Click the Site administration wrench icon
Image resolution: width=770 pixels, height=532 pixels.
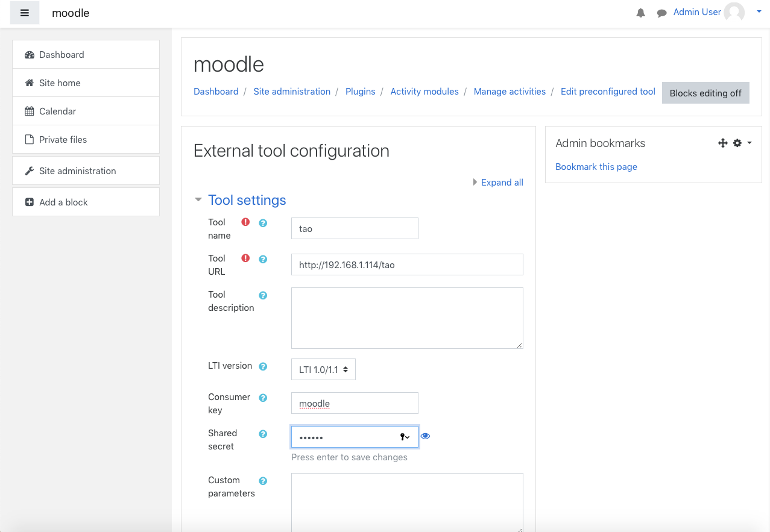tap(30, 171)
